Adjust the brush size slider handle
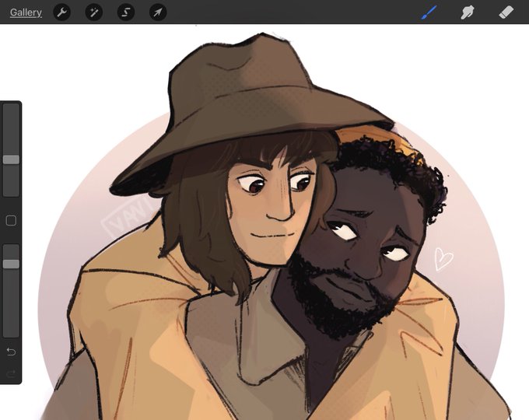 (x=11, y=159)
